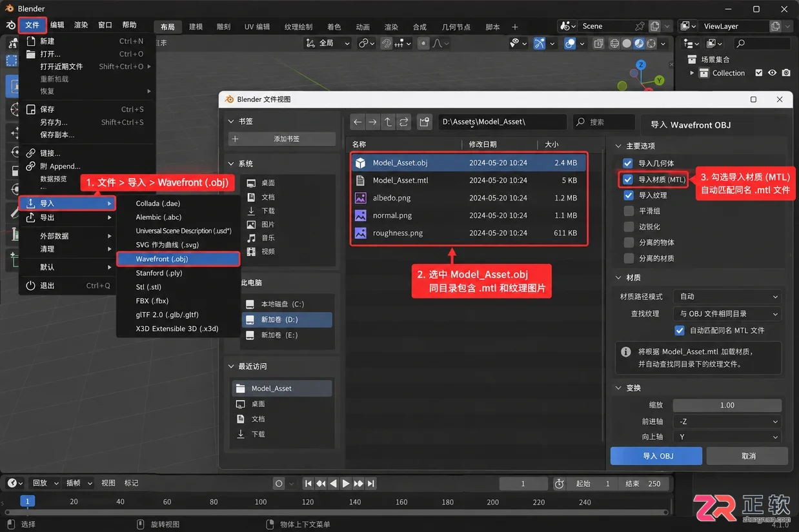The height and width of the screenshot is (532, 799).
Task: Hide Collection in viewport via eye icon
Action: [772, 73]
